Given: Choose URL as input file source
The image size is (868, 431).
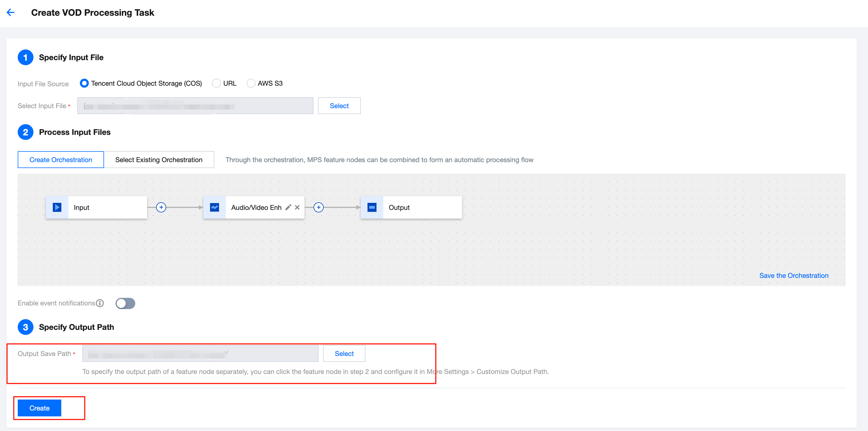Looking at the screenshot, I should tap(216, 83).
